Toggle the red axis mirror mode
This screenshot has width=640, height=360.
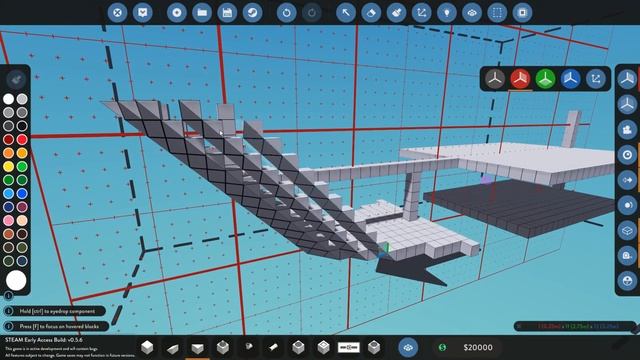coord(520,79)
